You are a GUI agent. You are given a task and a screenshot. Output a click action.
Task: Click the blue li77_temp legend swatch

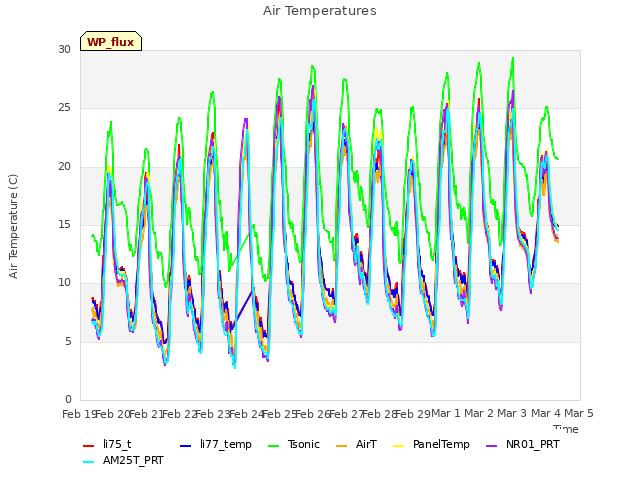point(186,445)
